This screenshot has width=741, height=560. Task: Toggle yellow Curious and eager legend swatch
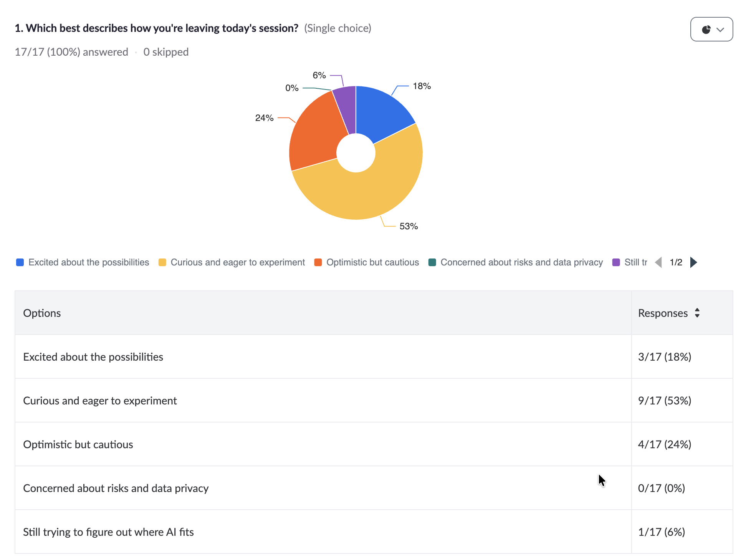162,262
